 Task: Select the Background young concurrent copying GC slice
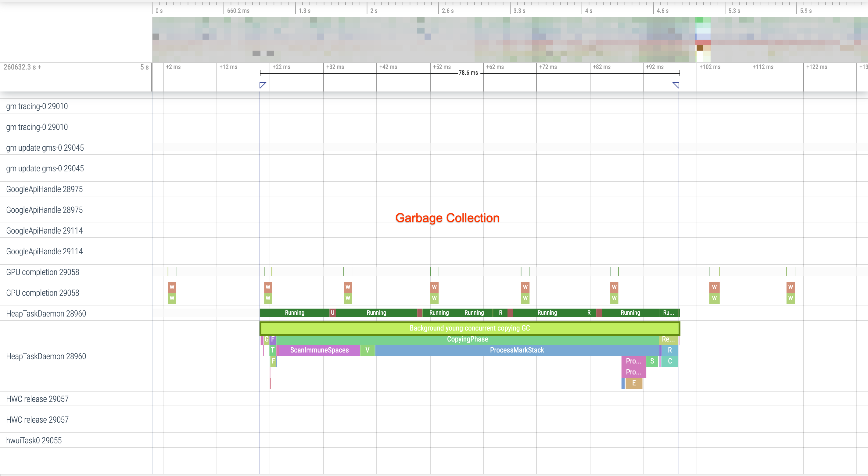[469, 328]
